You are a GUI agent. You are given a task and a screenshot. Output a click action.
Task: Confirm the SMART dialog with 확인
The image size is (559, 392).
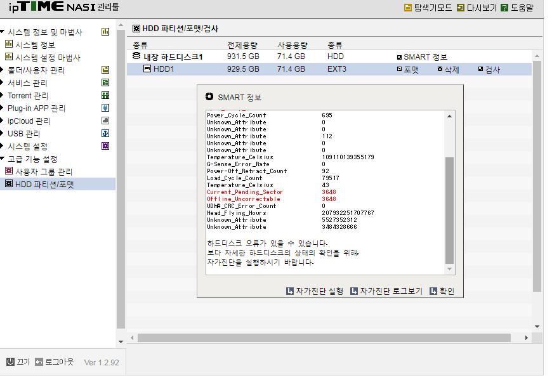pos(442,291)
